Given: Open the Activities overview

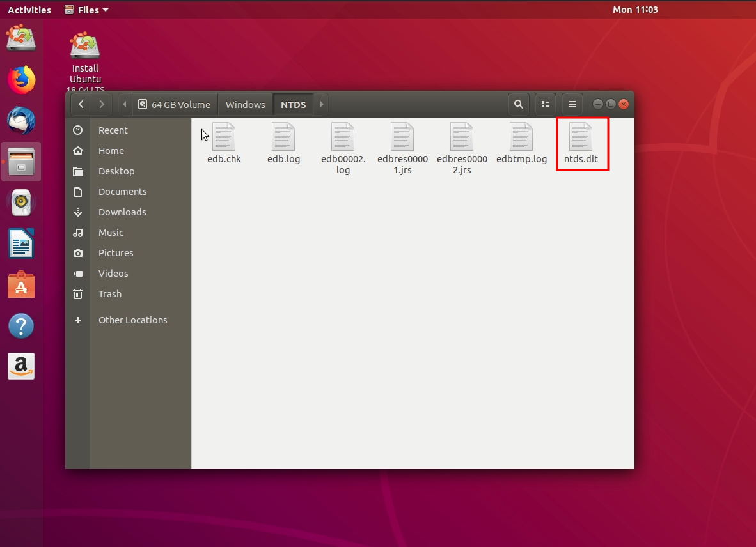Looking at the screenshot, I should 29,10.
